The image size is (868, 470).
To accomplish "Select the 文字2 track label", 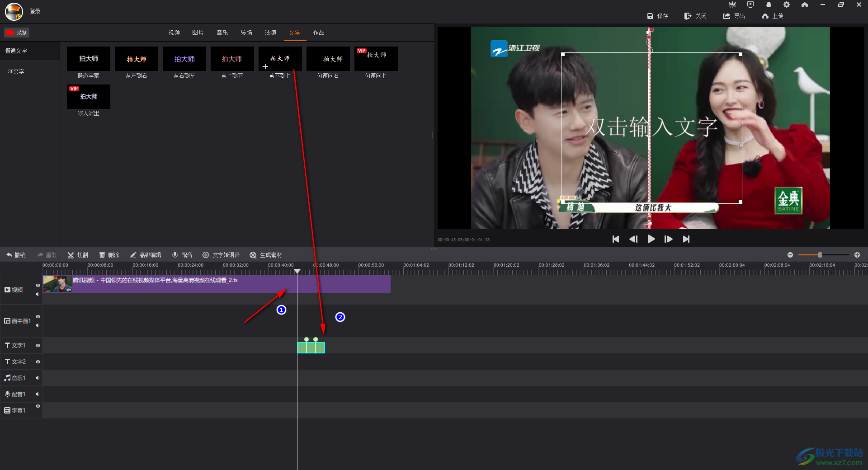I will click(15, 362).
